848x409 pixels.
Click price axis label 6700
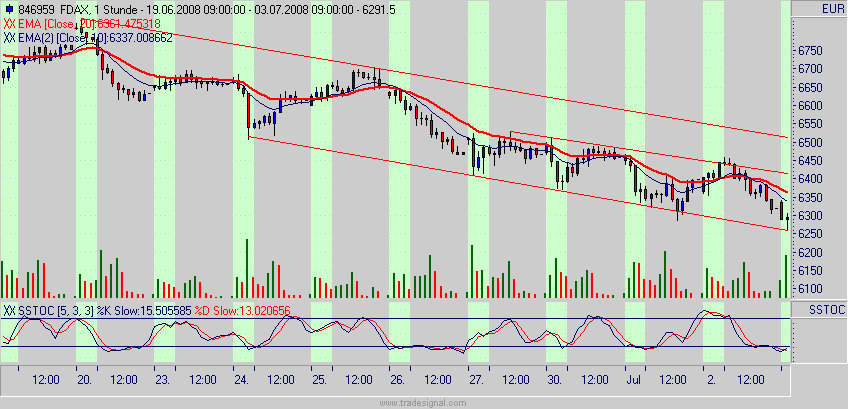pos(810,69)
